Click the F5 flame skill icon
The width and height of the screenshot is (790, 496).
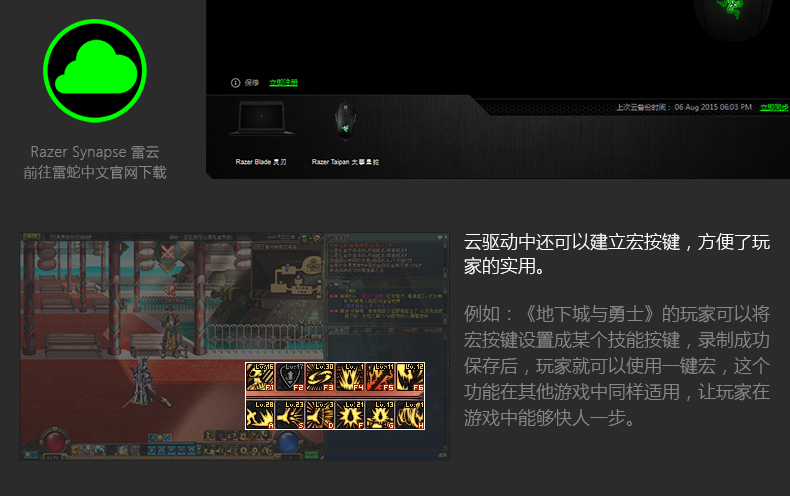pyautogui.click(x=380, y=377)
